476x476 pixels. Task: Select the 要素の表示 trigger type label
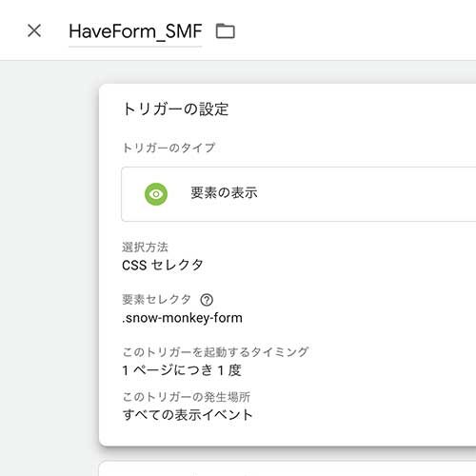224,193
